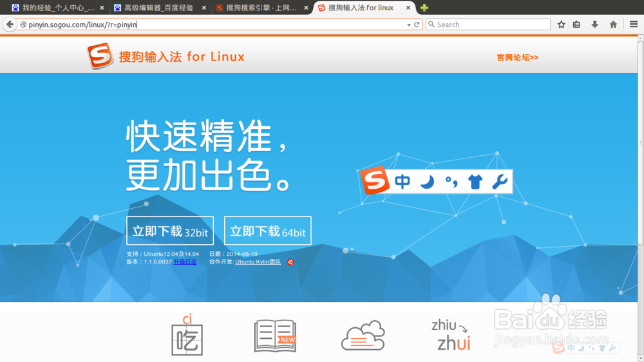Open a new tab with the plus icon
This screenshot has height=362, width=644.
tap(424, 8)
